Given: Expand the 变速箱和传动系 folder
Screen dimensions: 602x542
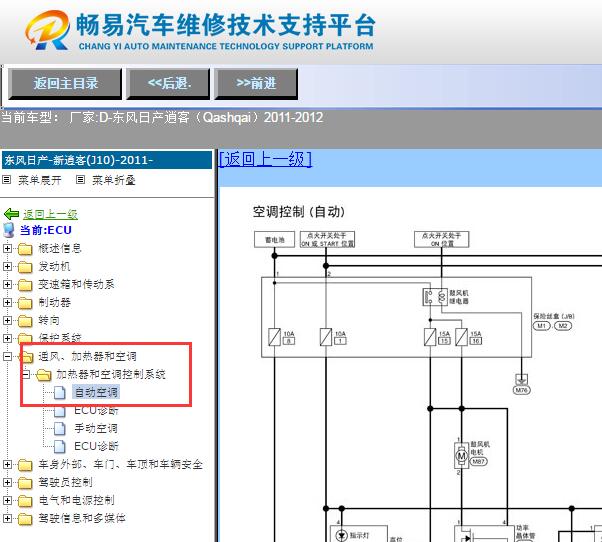Looking at the screenshot, I should pos(7,284).
